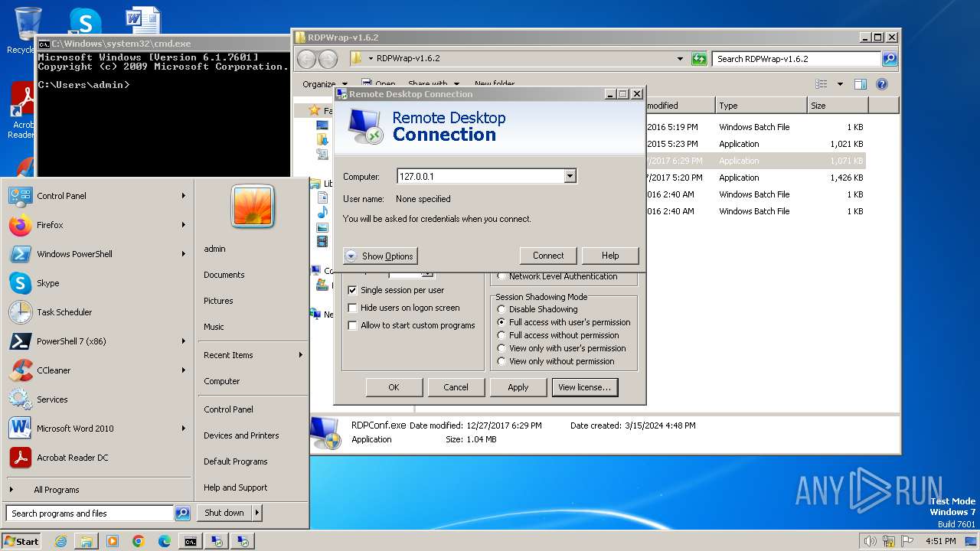
Task: Sort files by the Type column header
Action: [761, 106]
